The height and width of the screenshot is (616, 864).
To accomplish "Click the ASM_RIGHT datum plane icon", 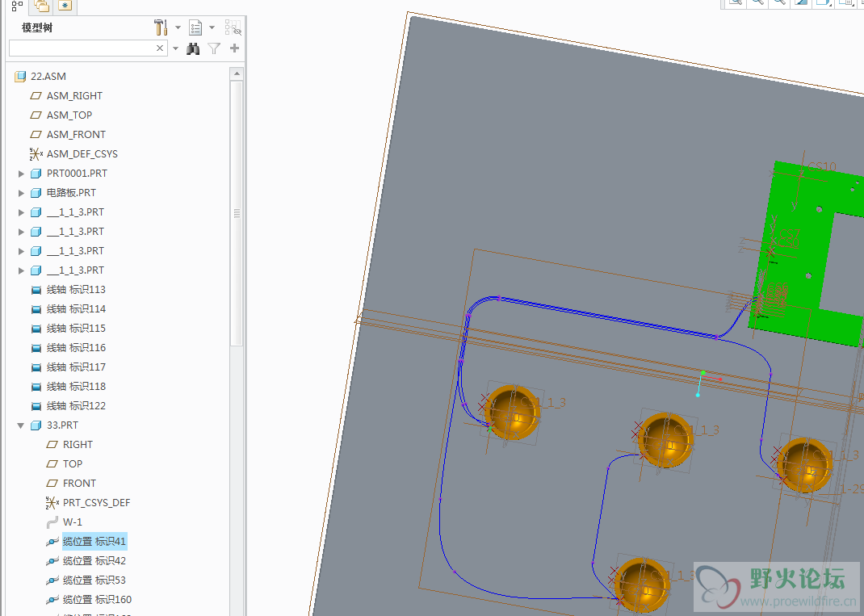I will tap(36, 96).
